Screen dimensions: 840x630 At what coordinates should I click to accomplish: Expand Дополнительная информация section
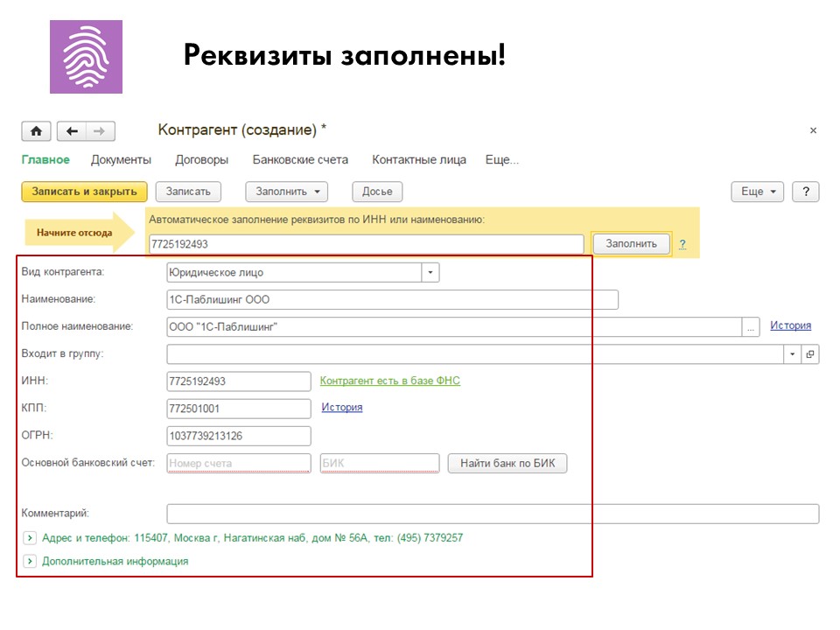30,561
